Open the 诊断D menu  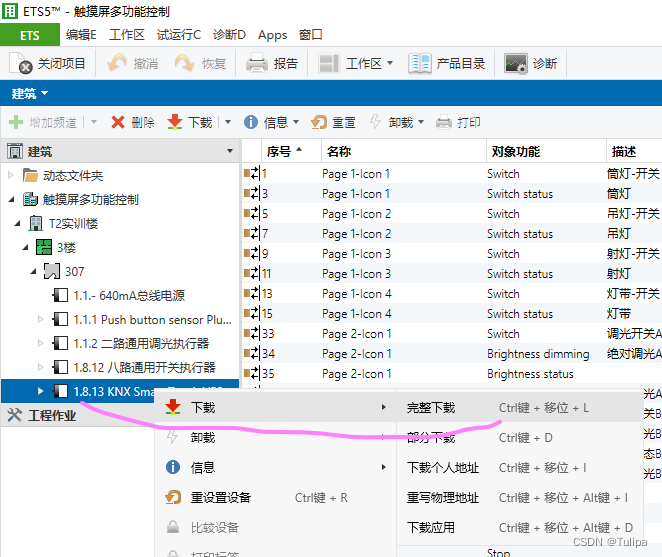click(229, 35)
